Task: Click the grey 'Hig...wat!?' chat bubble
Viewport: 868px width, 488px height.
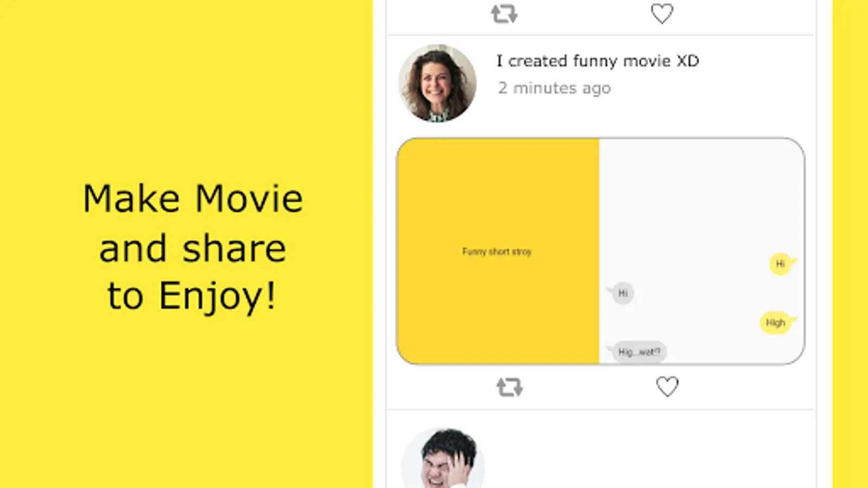Action: click(x=637, y=352)
